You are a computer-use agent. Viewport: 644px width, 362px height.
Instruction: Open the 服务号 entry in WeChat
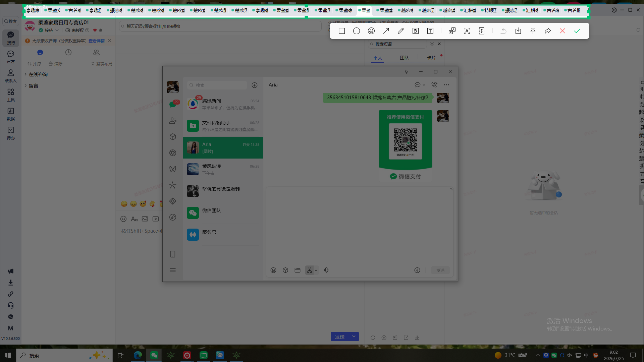pos(223,235)
